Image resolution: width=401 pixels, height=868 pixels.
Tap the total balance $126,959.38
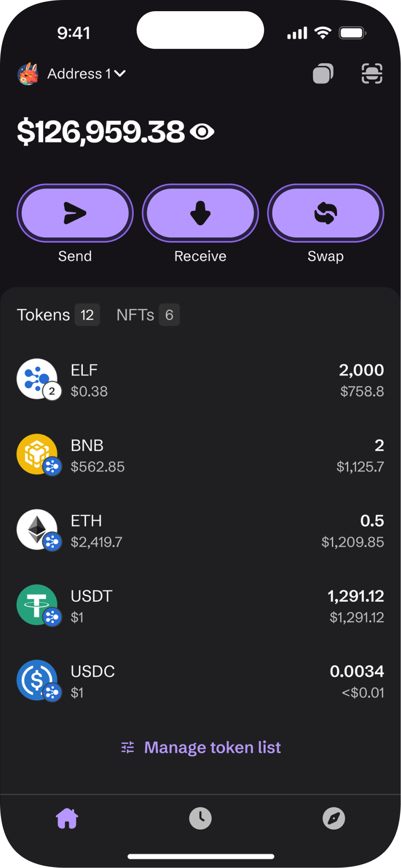tap(101, 132)
